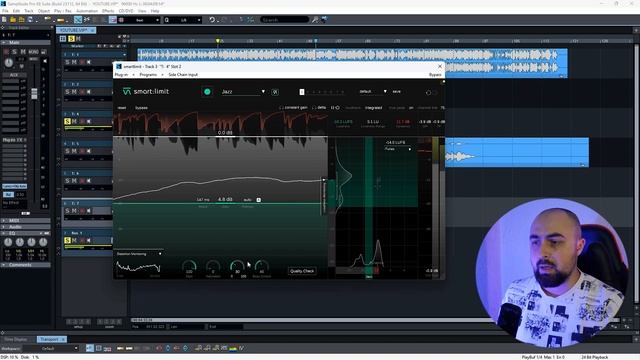This screenshot has height=360, width=640.
Task: Click reset in smart:limit
Action: click(122, 108)
